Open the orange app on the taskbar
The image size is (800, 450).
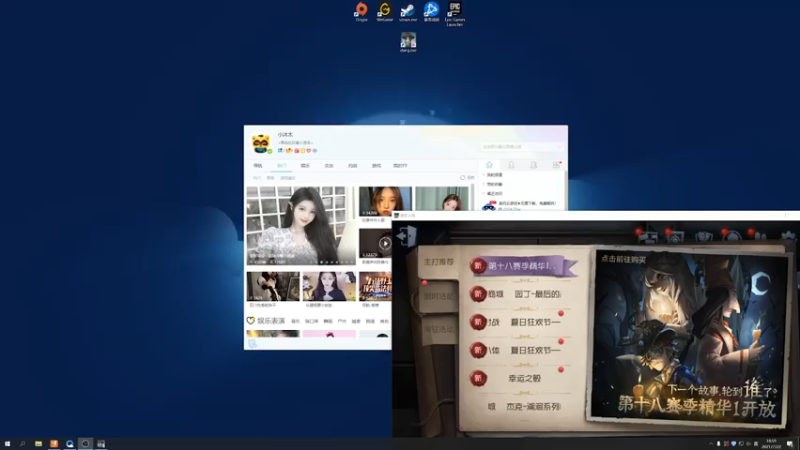click(x=54, y=444)
